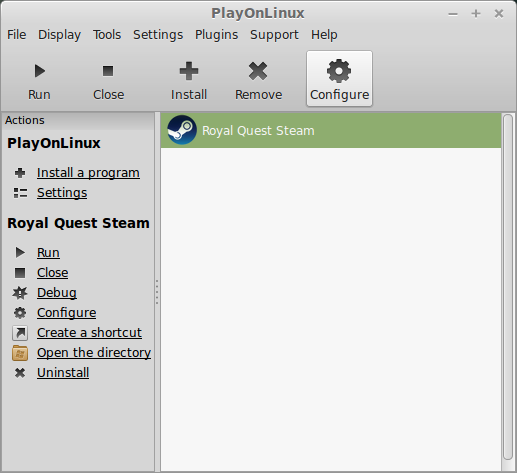Click list icon beside sidebar Settings

coord(20,193)
